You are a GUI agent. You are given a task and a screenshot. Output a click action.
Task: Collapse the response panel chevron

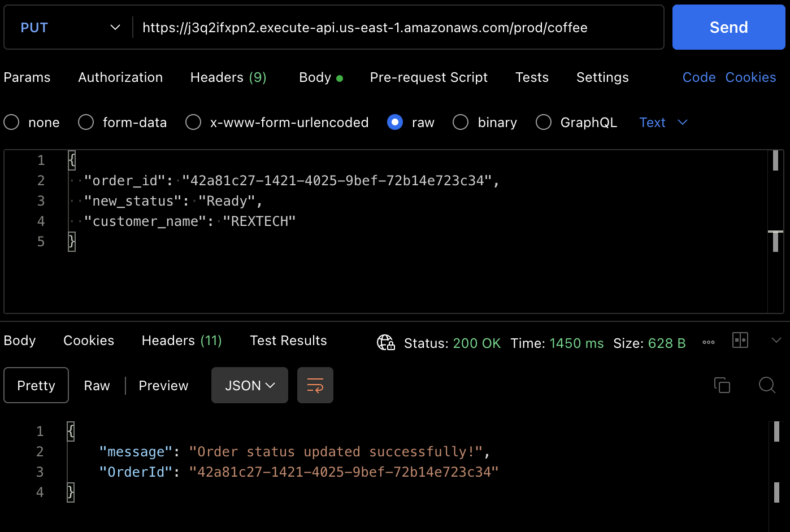776,340
